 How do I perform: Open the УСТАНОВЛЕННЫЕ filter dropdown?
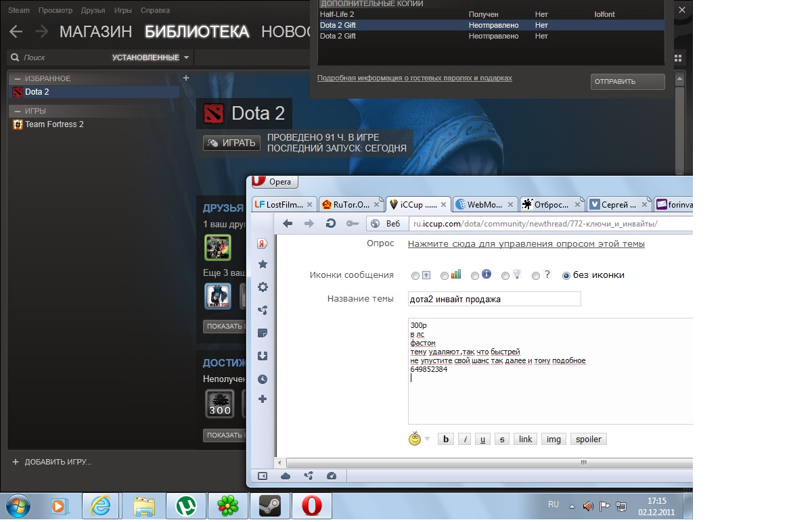coord(152,57)
